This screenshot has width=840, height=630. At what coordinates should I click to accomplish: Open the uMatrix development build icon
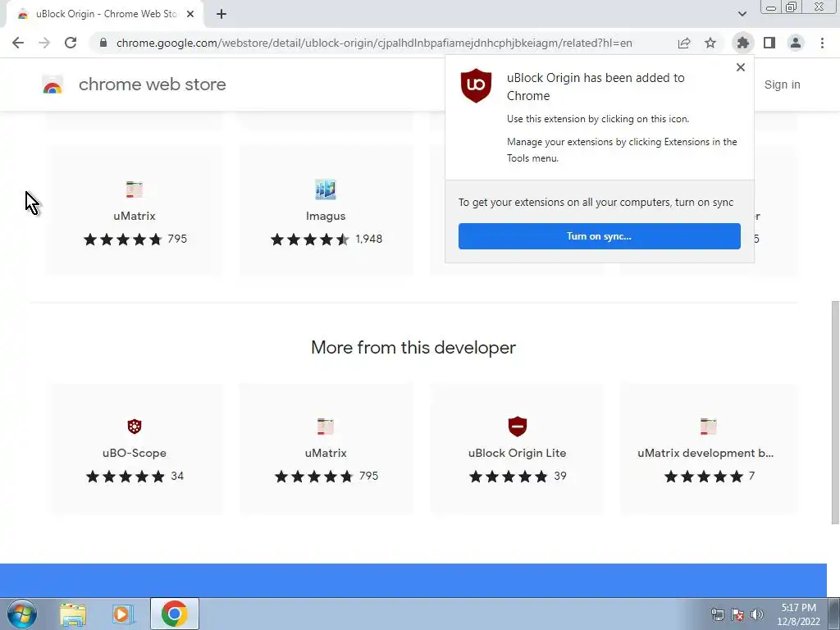pyautogui.click(x=708, y=427)
